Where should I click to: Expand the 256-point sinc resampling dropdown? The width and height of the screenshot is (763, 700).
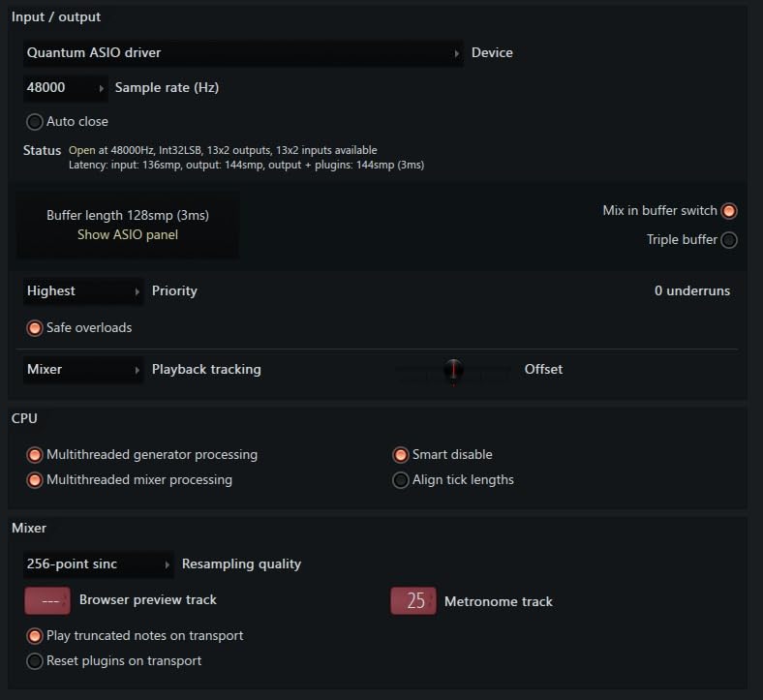coord(98,564)
